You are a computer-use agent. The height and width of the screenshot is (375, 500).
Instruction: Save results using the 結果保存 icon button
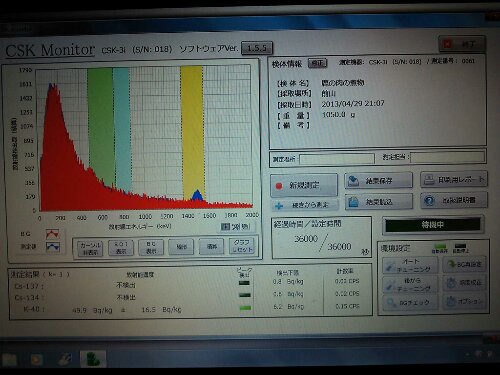click(x=378, y=181)
